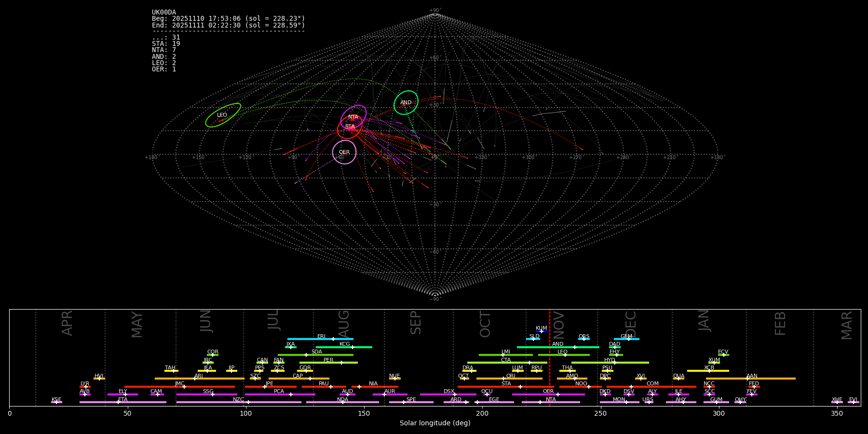Screen dimensions: 868x434
Task: Click the KUM shower marker
Action: point(541,331)
